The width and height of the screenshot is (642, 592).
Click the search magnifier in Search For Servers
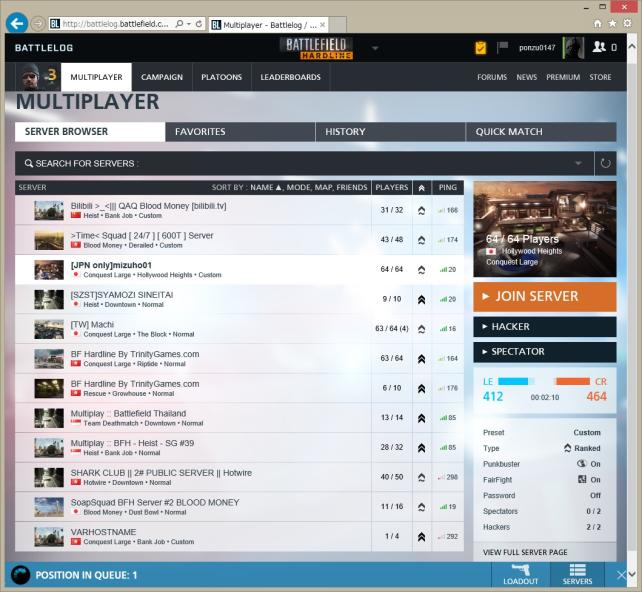(29, 163)
